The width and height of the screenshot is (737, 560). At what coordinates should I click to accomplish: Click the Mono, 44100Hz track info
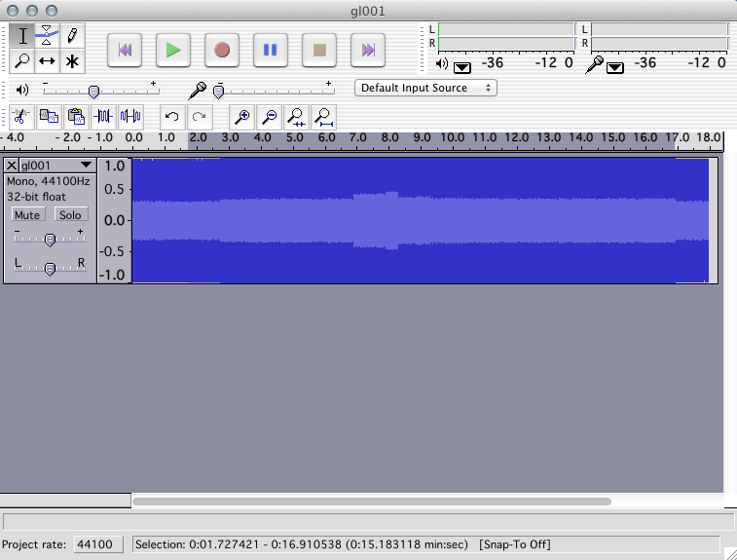click(48, 181)
